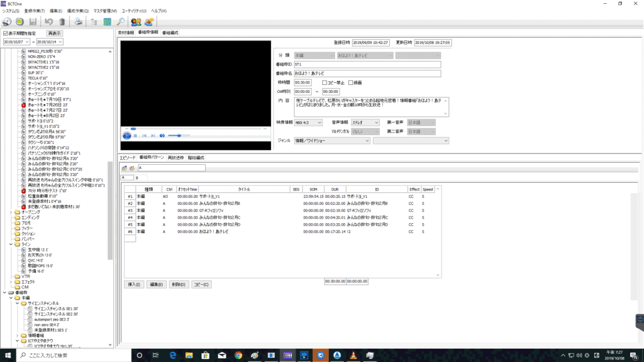Switch to the 番組編成 tab
The width and height of the screenshot is (644, 362).
[170, 33]
